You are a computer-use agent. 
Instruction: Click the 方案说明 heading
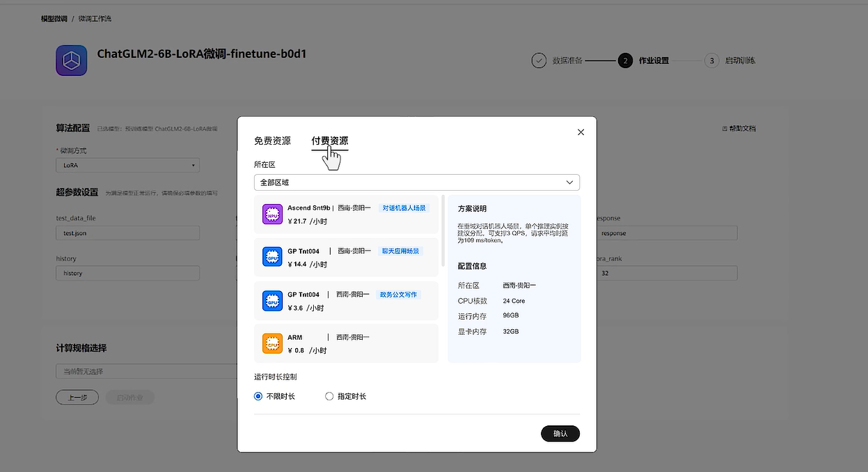pos(472,209)
